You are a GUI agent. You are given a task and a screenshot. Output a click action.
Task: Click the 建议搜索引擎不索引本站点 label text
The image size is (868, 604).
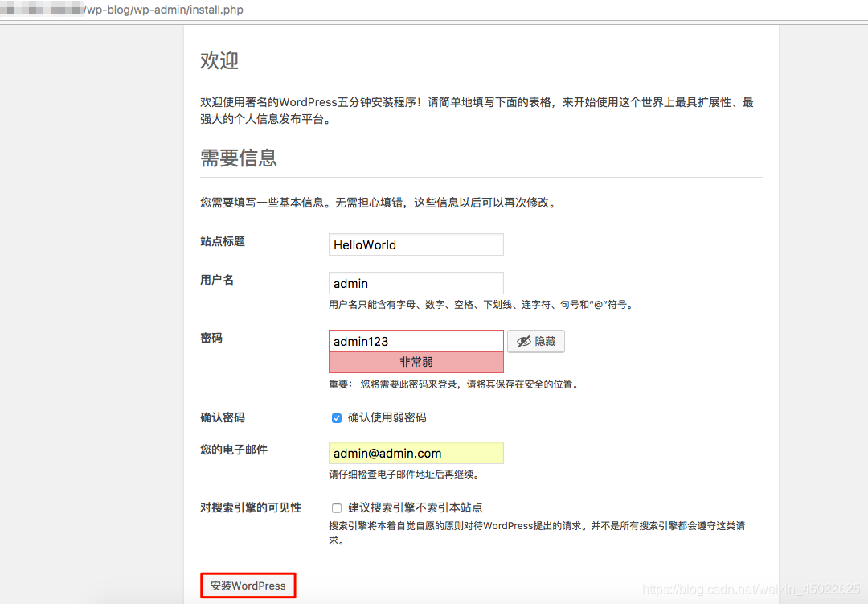[416, 507]
